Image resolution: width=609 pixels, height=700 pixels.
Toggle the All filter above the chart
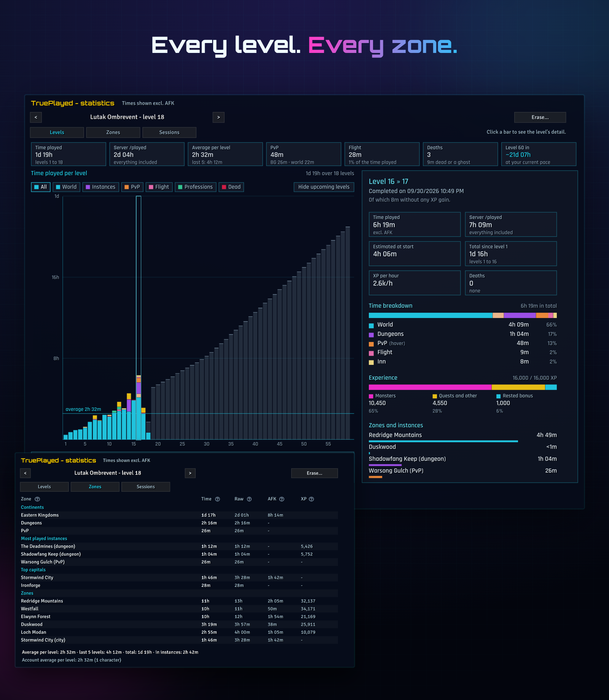point(41,187)
